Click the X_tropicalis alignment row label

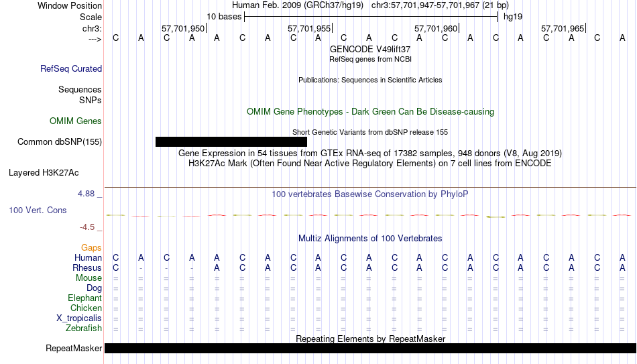(79, 318)
